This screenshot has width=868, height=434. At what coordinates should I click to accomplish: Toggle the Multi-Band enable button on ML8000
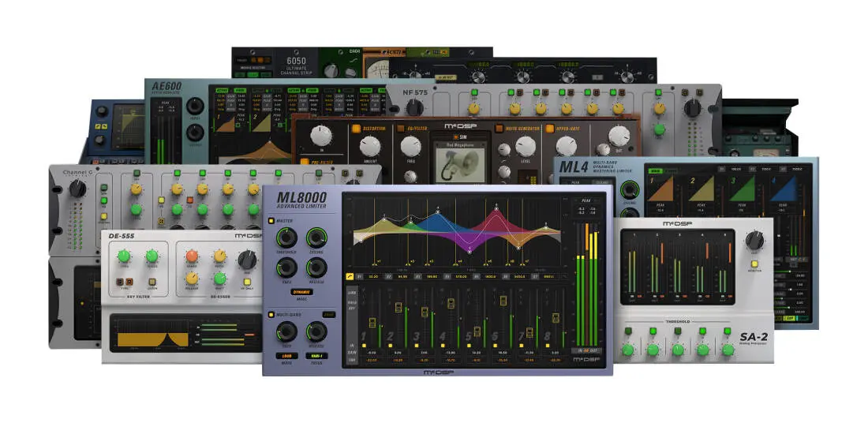tap(271, 313)
